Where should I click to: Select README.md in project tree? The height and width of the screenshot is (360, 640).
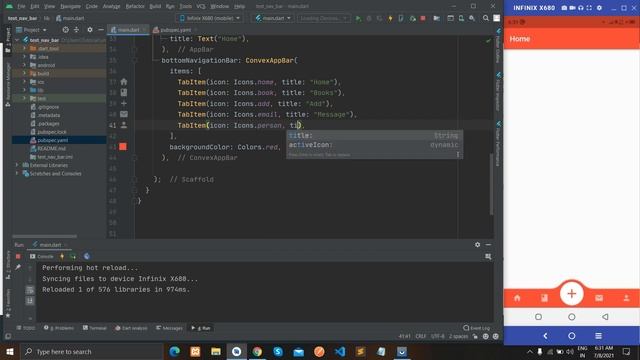[51, 149]
